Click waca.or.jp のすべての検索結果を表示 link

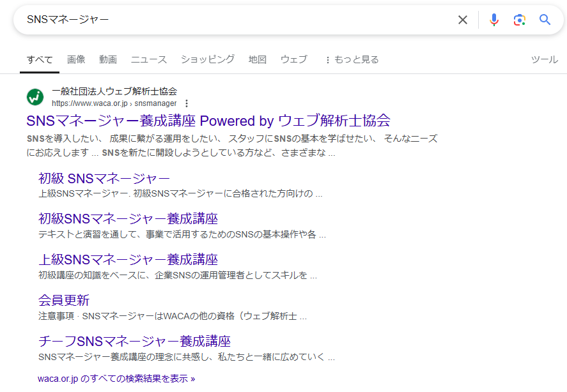click(116, 379)
